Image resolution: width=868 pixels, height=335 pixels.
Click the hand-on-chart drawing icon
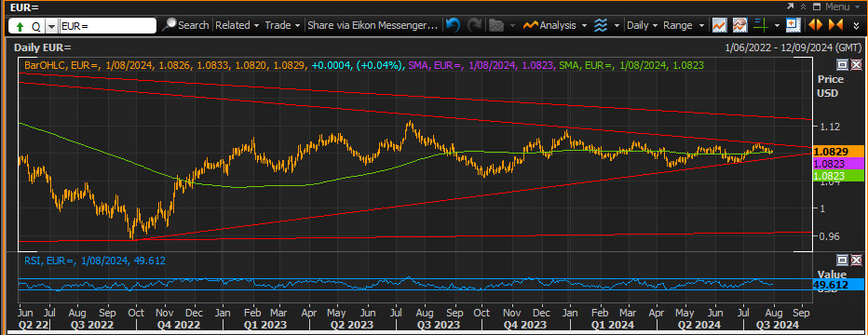pos(740,25)
